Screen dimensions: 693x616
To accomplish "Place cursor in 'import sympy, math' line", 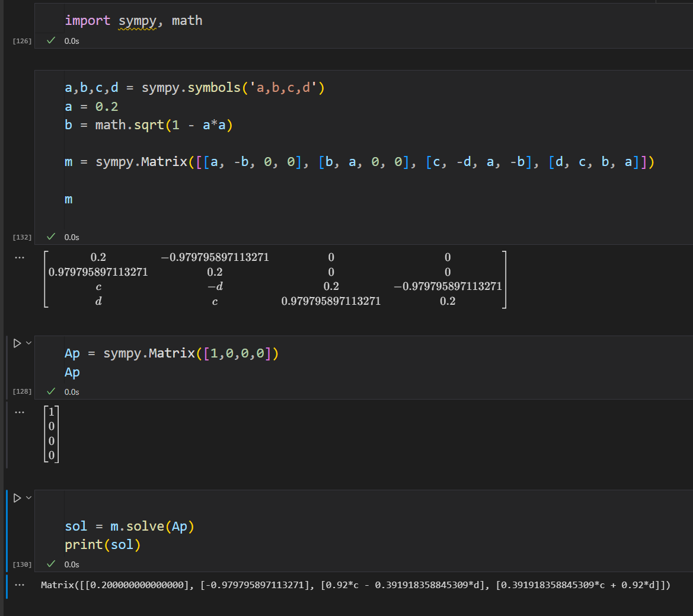I will (x=133, y=21).
